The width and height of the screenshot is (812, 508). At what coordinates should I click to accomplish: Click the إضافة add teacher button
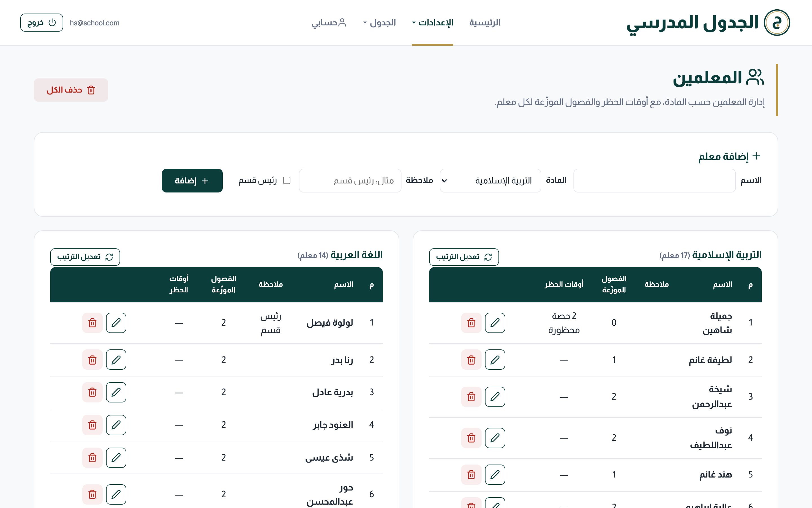[192, 180]
